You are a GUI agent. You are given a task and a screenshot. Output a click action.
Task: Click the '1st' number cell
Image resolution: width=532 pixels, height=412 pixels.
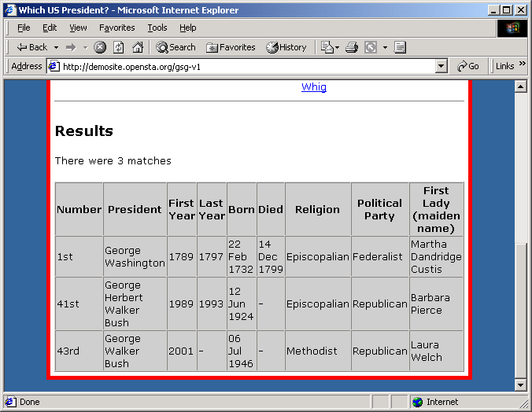(x=79, y=256)
